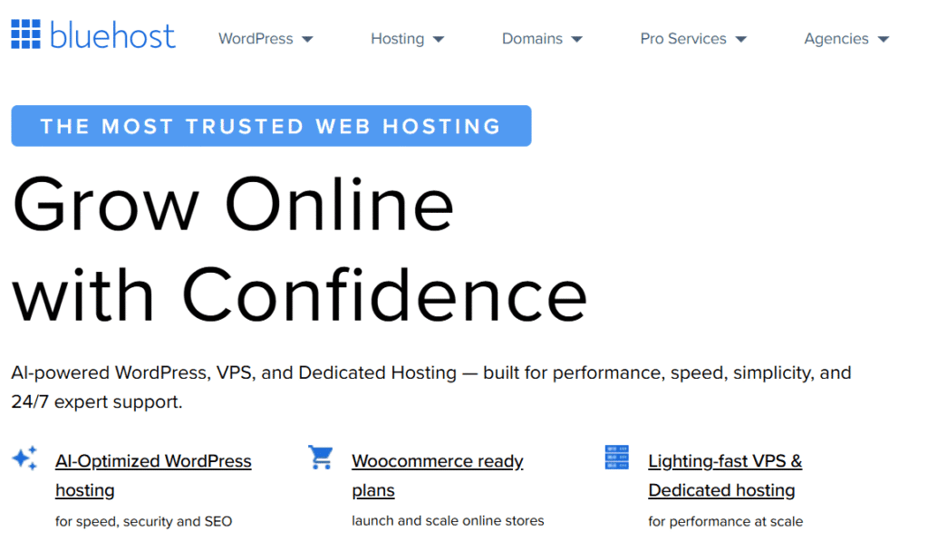The image size is (928, 560).
Task: Select the AI sparkle icon
Action: [x=24, y=459]
